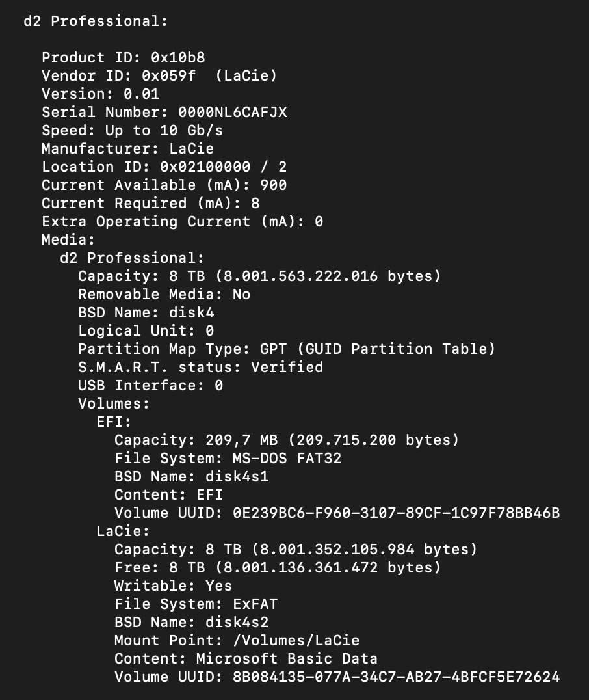Image resolution: width=589 pixels, height=700 pixels.
Task: Click the File System MS-DOS FAT32 line
Action: [x=228, y=459]
